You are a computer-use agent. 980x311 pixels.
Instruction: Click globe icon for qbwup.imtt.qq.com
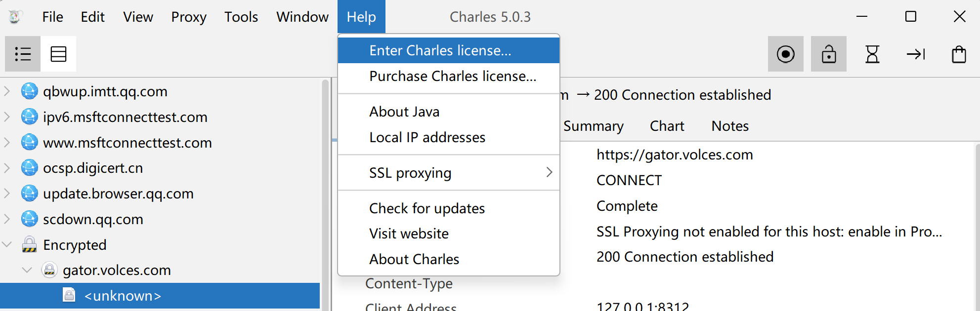(x=30, y=91)
